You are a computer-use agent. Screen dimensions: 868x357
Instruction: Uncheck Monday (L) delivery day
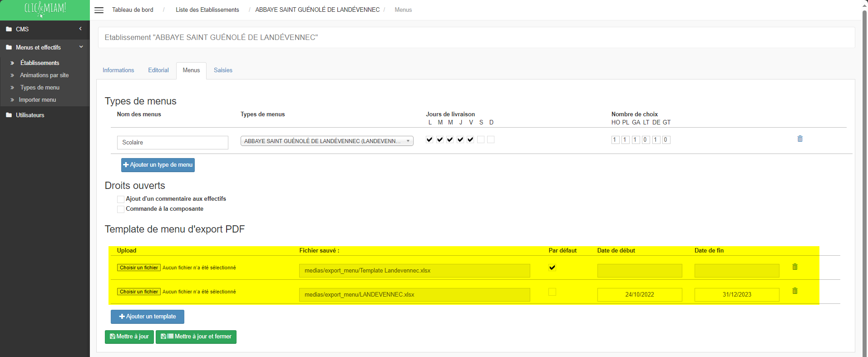(x=429, y=139)
